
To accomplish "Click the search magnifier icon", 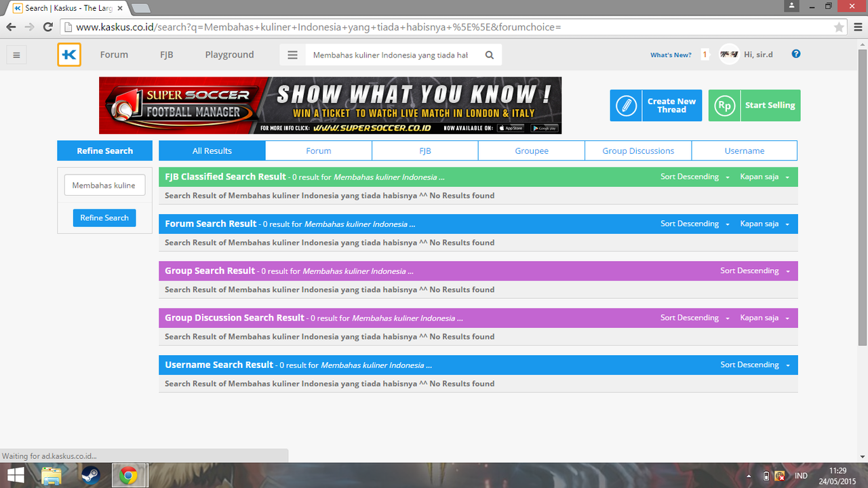I will pyautogui.click(x=490, y=55).
